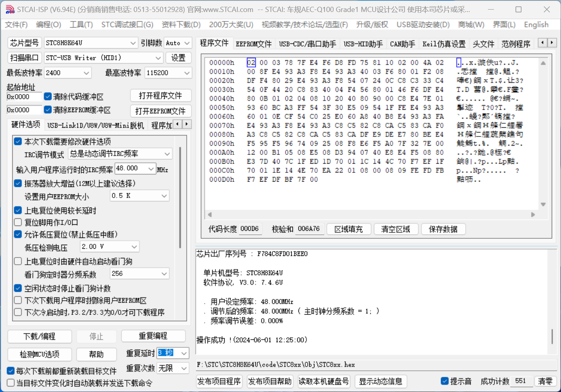The height and width of the screenshot is (392, 561).
Task: Switch interface language to English
Action: click(x=536, y=25)
